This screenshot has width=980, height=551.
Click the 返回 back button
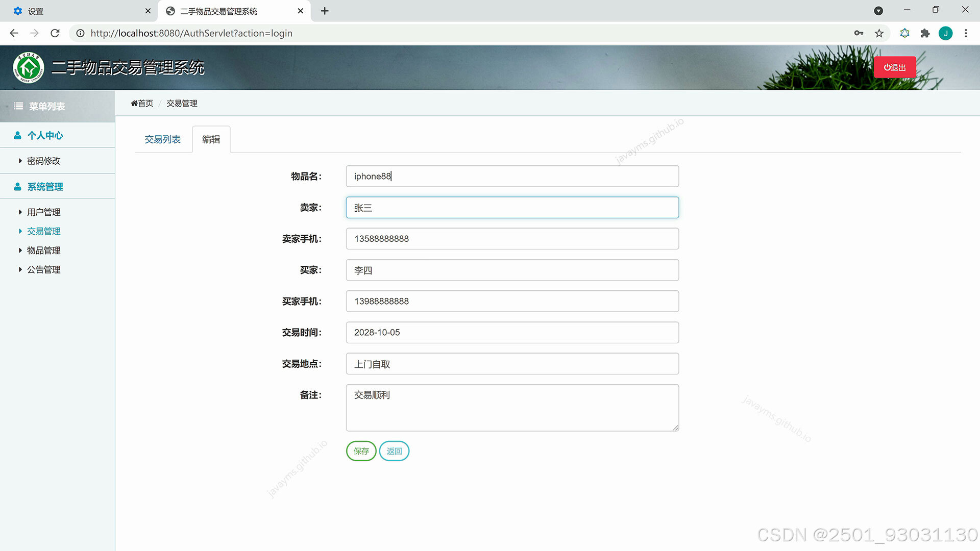[x=394, y=451]
